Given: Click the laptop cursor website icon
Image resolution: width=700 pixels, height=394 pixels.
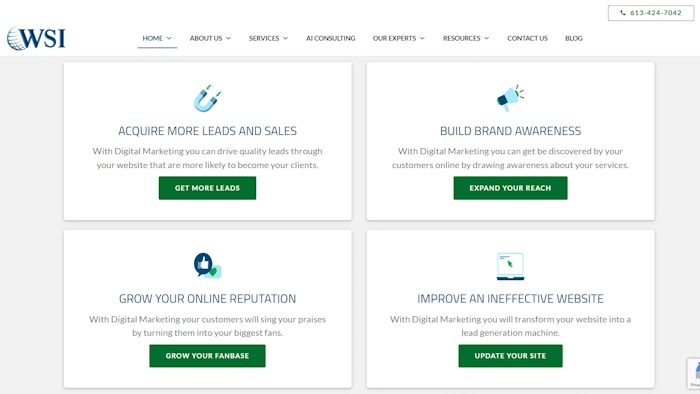Looking at the screenshot, I should [x=510, y=266].
